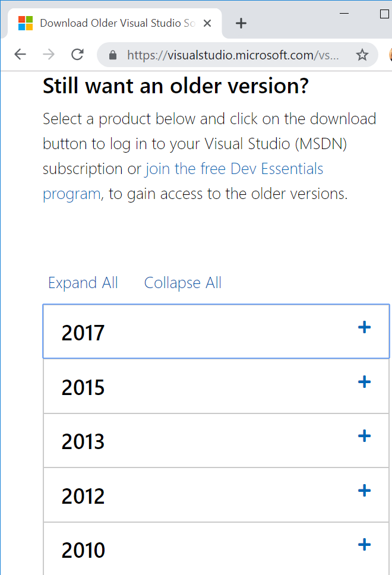Click the browser back arrow

pos(20,55)
